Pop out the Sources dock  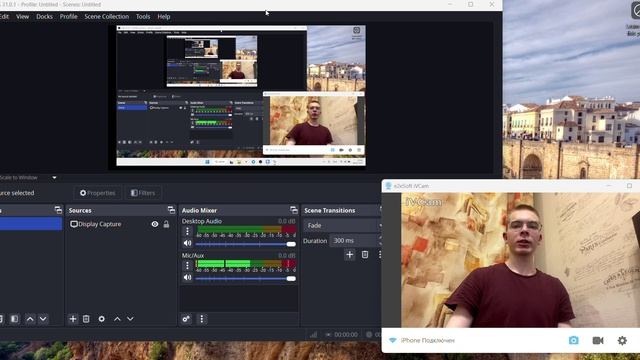(171, 210)
